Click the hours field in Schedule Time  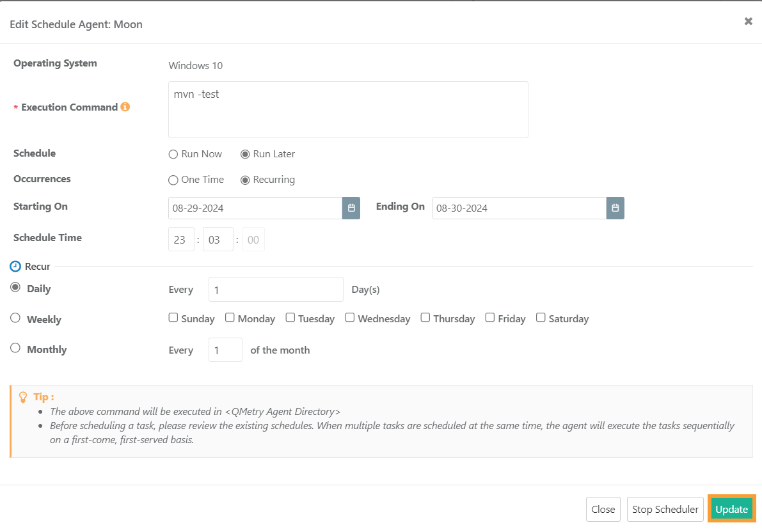[x=181, y=239]
